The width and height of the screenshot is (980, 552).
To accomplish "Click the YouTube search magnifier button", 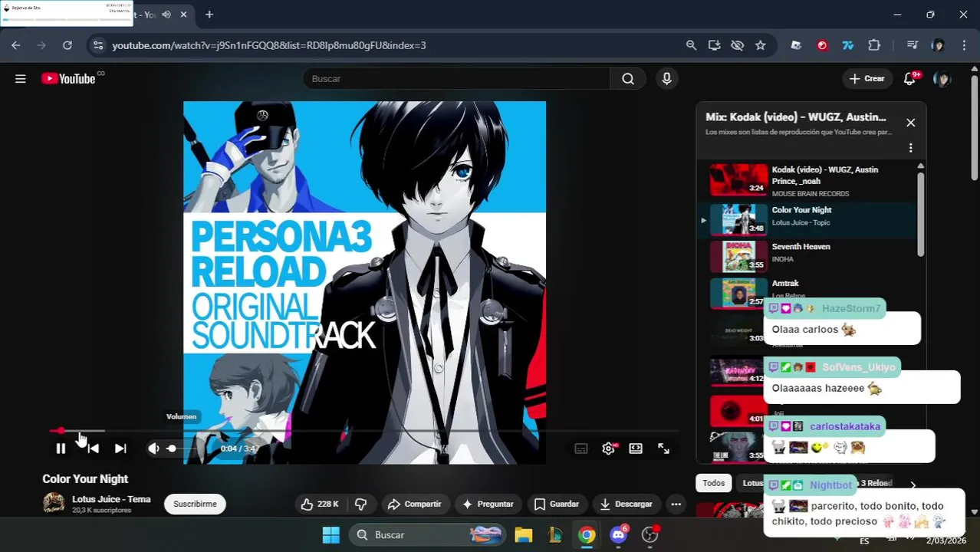I will [628, 78].
